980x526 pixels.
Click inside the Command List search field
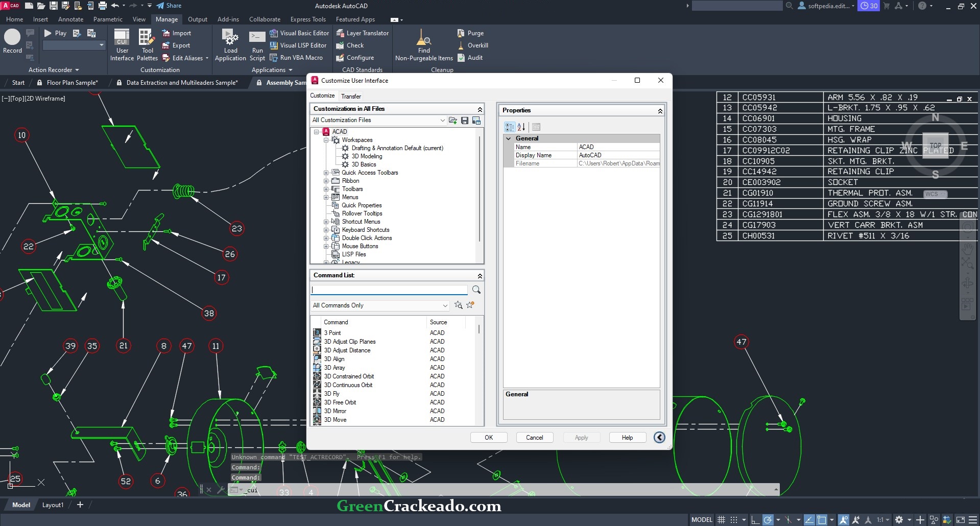click(389, 290)
